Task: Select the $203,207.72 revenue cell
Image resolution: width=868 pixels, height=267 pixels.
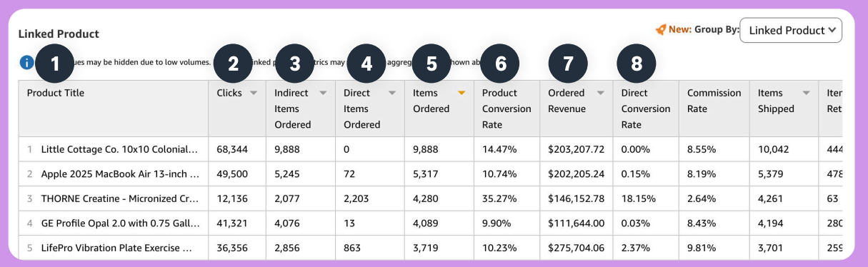Action: pyautogui.click(x=576, y=149)
